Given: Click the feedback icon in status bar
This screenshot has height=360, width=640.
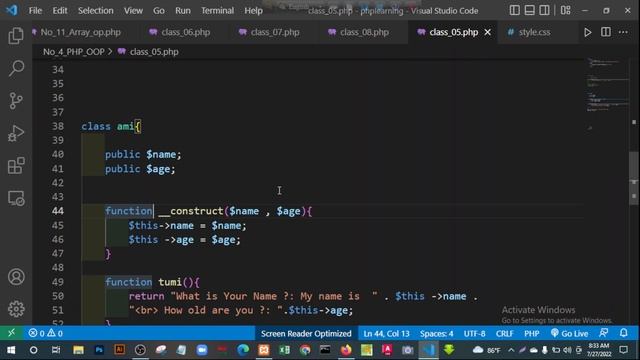Looking at the screenshot, I should [604, 333].
